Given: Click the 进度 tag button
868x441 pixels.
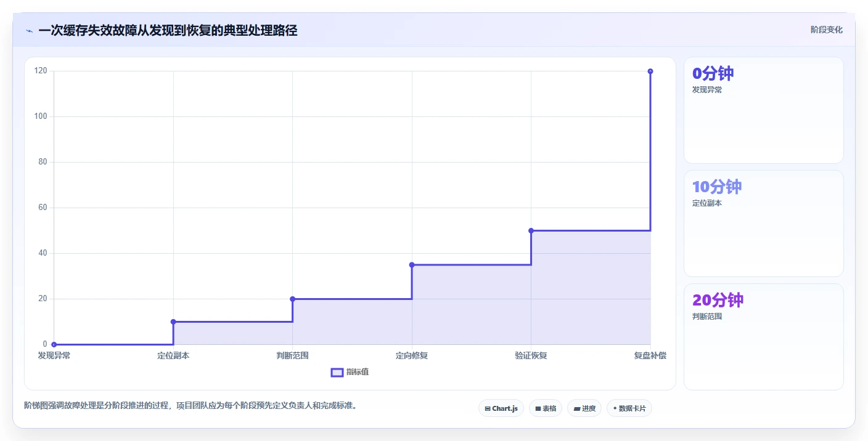Looking at the screenshot, I should (x=584, y=408).
